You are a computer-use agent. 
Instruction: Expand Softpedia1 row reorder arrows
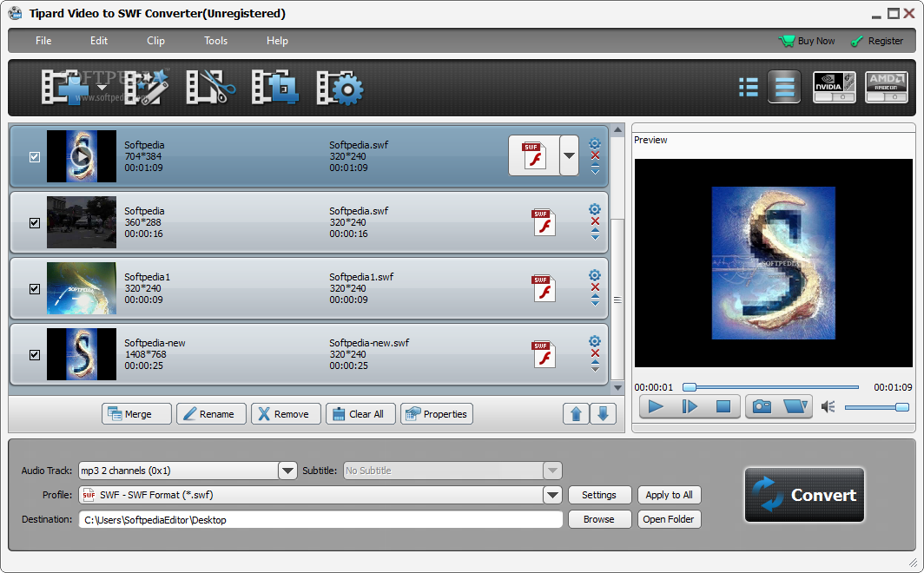(595, 300)
